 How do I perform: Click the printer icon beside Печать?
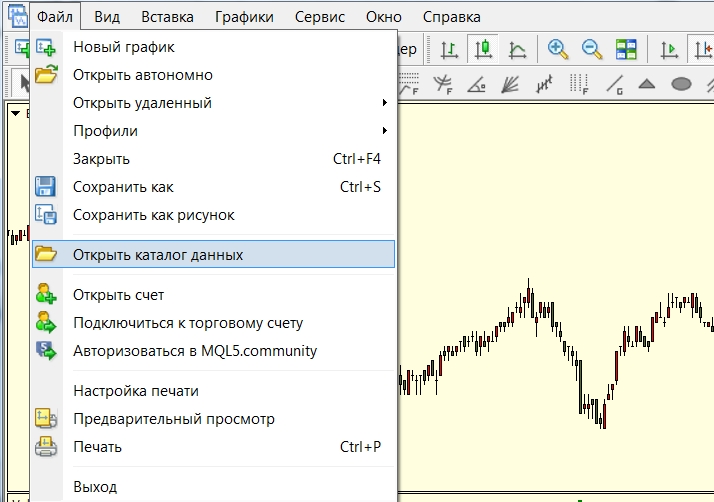(x=46, y=446)
